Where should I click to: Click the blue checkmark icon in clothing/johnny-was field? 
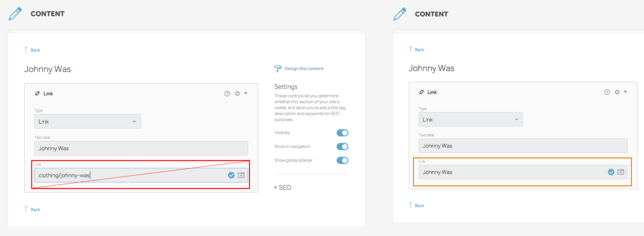point(231,175)
